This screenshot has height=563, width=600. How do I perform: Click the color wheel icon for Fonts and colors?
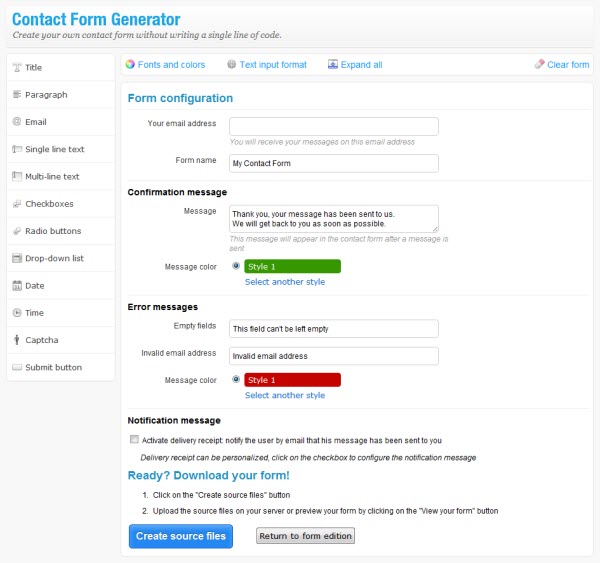130,64
